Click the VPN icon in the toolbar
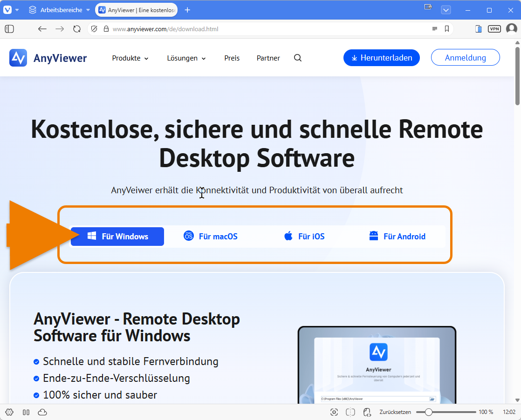This screenshot has width=521, height=420. click(494, 29)
